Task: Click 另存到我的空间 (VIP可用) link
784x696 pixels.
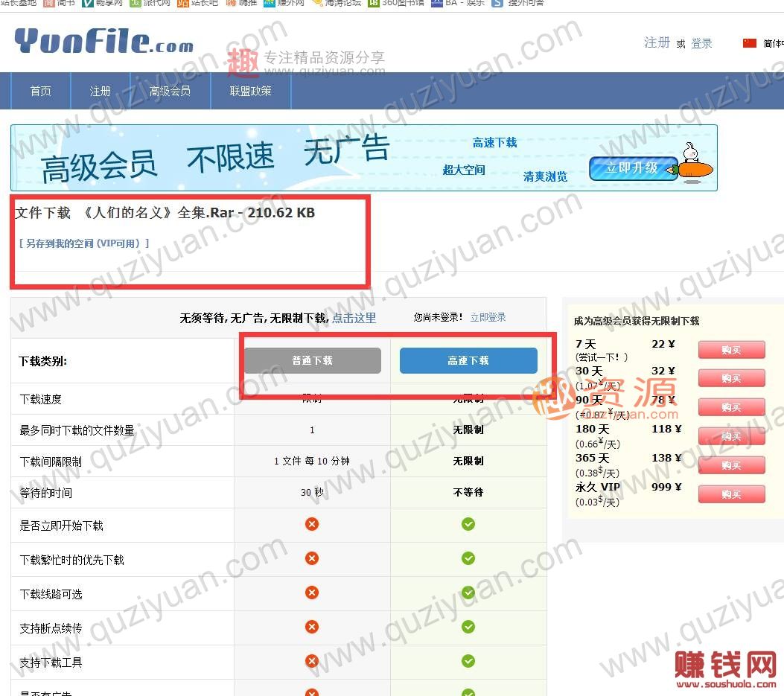Action: click(x=84, y=243)
